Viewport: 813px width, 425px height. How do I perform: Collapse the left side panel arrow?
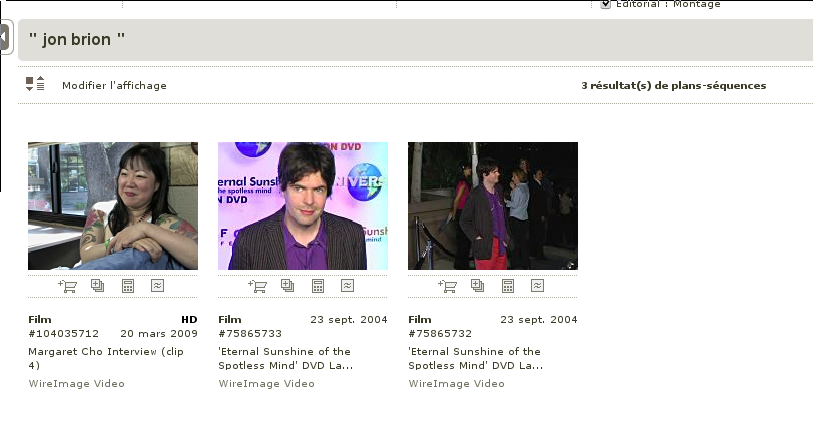[x=5, y=38]
